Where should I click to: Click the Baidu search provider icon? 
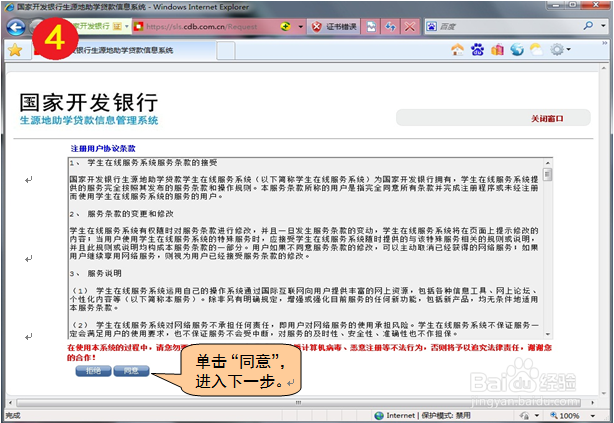click(431, 27)
